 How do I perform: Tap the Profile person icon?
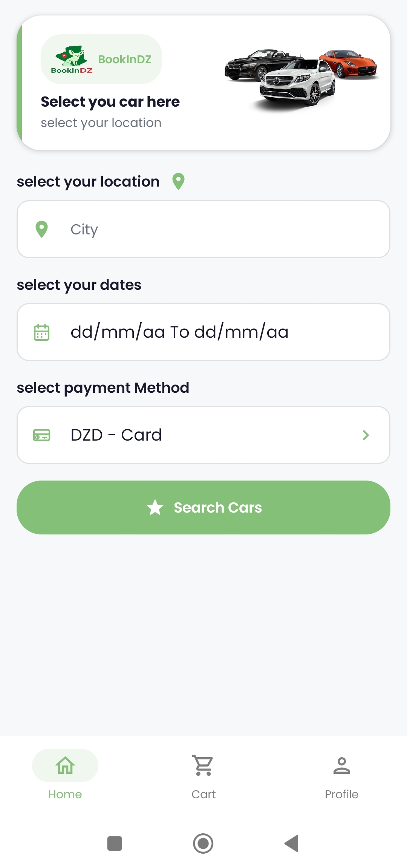[341, 765]
